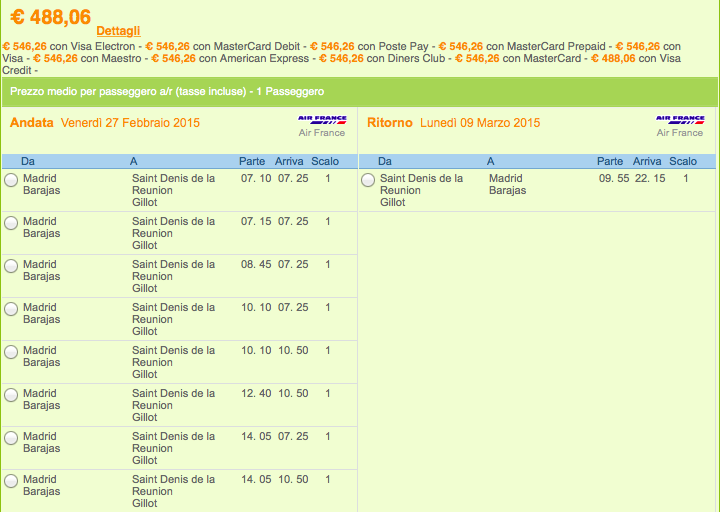Image resolution: width=721 pixels, height=512 pixels.
Task: Click return arrival time 22. 15
Action: (650, 178)
